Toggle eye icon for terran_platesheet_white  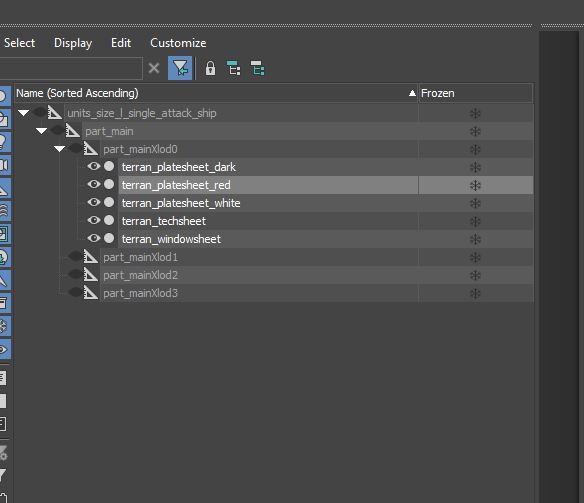click(94, 202)
